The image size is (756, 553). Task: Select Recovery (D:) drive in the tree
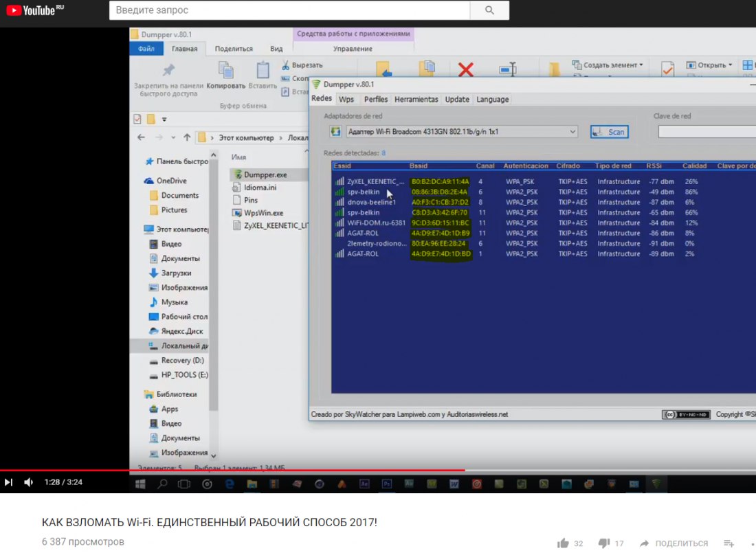click(177, 360)
